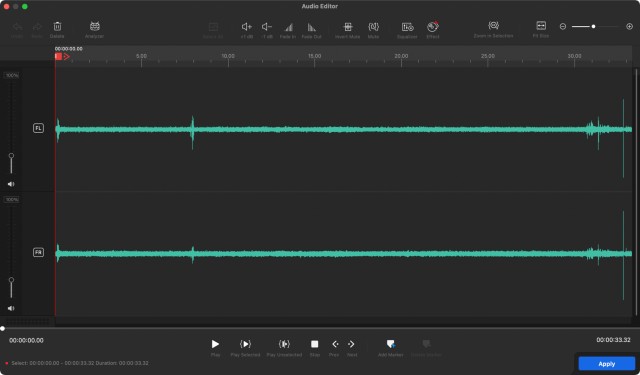Click the Fit Size icon
Image resolution: width=640 pixels, height=375 pixels.
pos(541,26)
